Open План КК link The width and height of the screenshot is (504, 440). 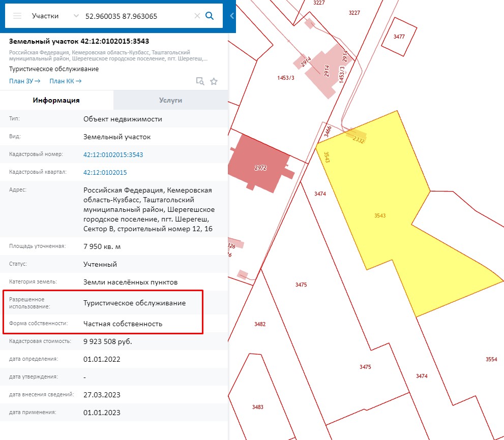pyautogui.click(x=65, y=81)
